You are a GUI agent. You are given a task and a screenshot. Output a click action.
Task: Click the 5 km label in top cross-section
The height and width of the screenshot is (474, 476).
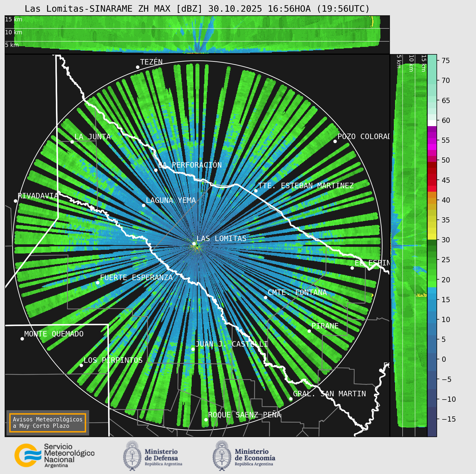[12, 45]
